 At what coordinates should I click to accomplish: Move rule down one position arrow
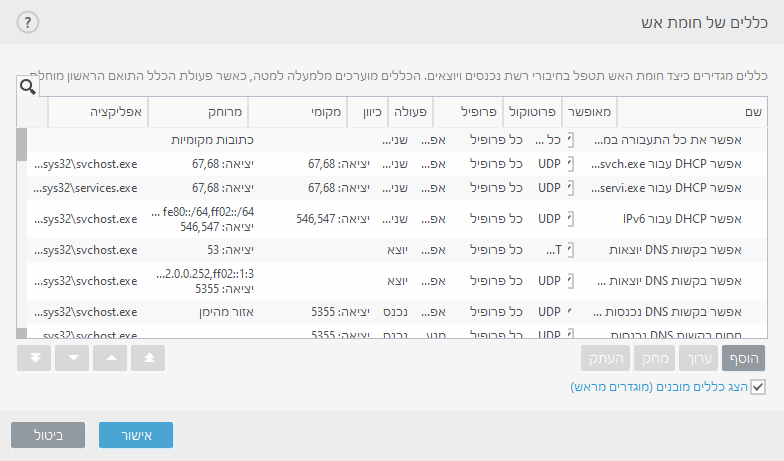pyautogui.click(x=72, y=358)
